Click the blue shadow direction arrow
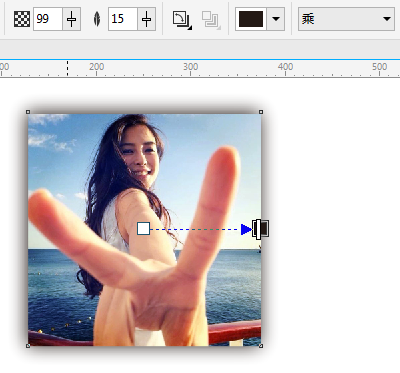 pos(246,229)
